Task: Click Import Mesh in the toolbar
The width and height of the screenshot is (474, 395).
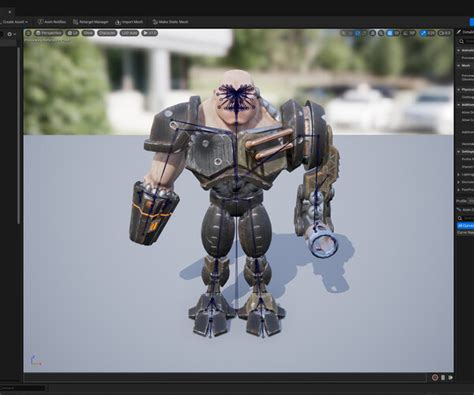Action: 129,22
